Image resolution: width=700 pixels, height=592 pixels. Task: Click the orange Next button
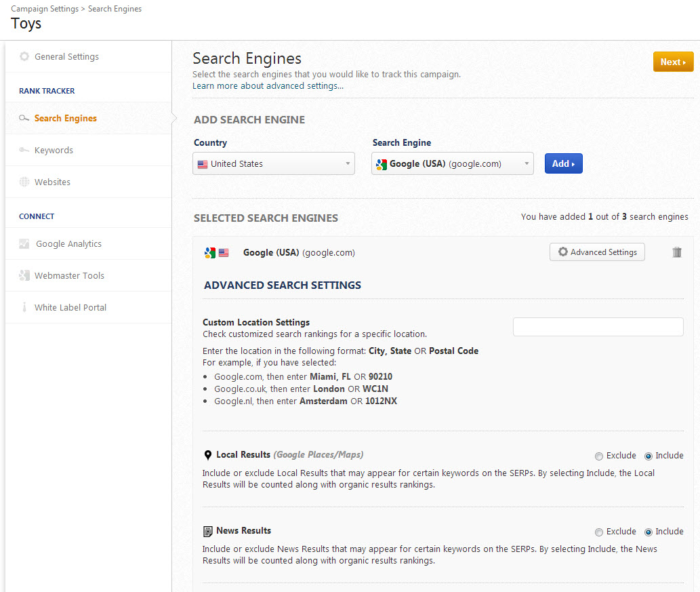673,62
